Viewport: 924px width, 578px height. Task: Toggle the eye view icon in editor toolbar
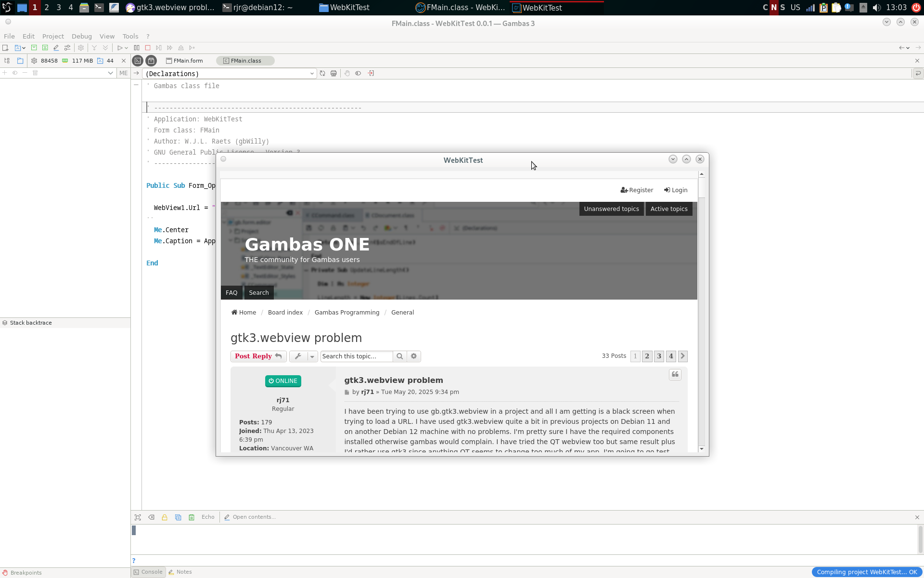point(358,73)
